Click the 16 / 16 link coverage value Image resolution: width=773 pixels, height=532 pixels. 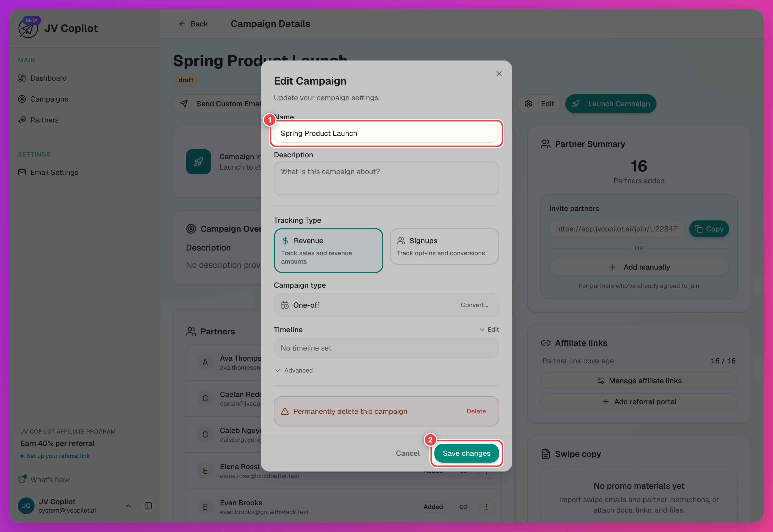[723, 361]
